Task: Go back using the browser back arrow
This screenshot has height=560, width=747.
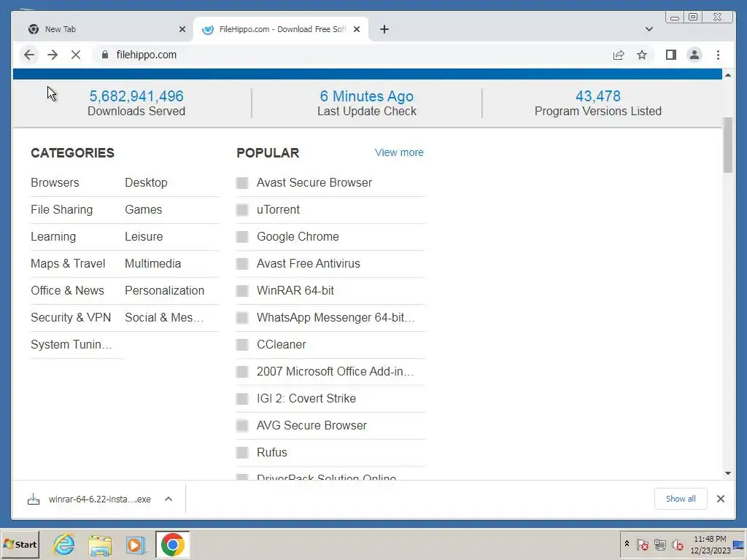Action: pos(29,55)
